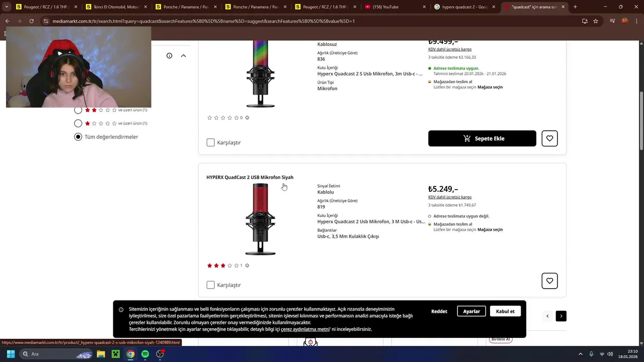Image resolution: width=644 pixels, height=362 pixels.
Task: Click Mağaza seçin for Quadcast 2 S
Action: coord(490,87)
